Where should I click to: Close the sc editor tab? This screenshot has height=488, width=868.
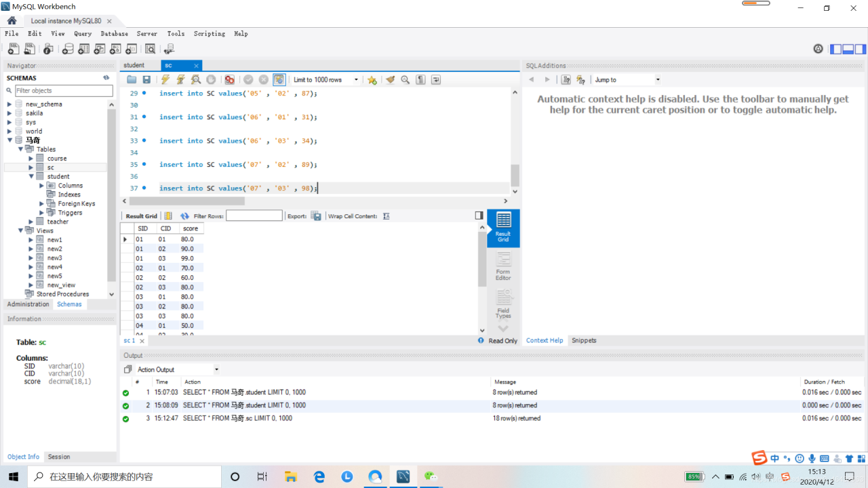pyautogui.click(x=197, y=66)
